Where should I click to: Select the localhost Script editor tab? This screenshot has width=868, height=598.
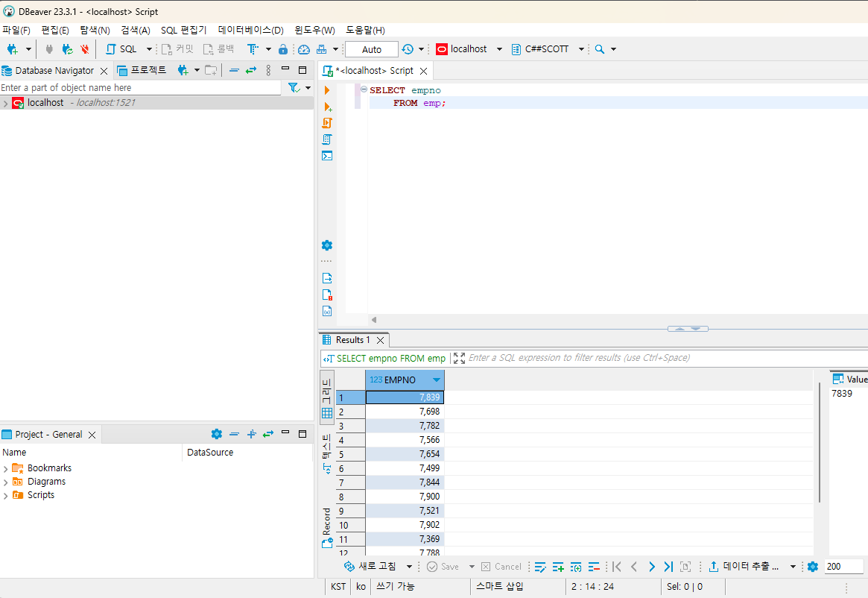click(374, 71)
